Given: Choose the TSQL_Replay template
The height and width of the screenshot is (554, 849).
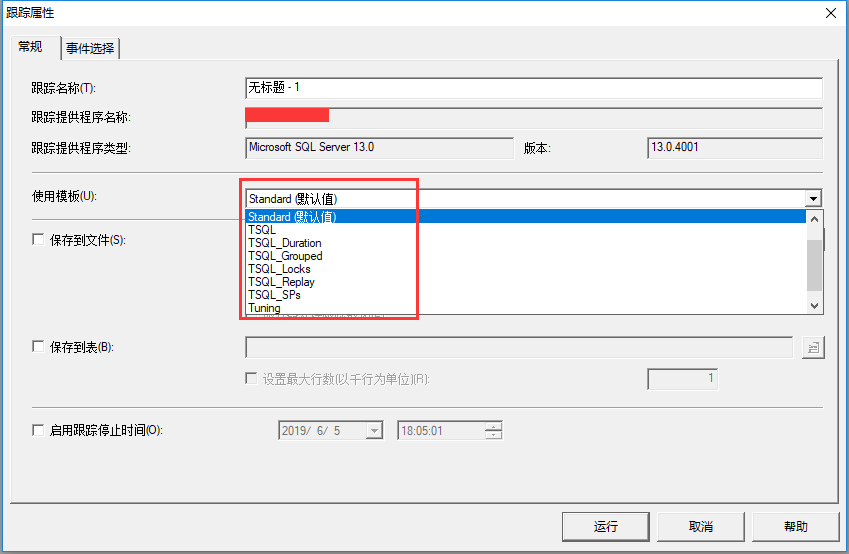Looking at the screenshot, I should (526, 282).
